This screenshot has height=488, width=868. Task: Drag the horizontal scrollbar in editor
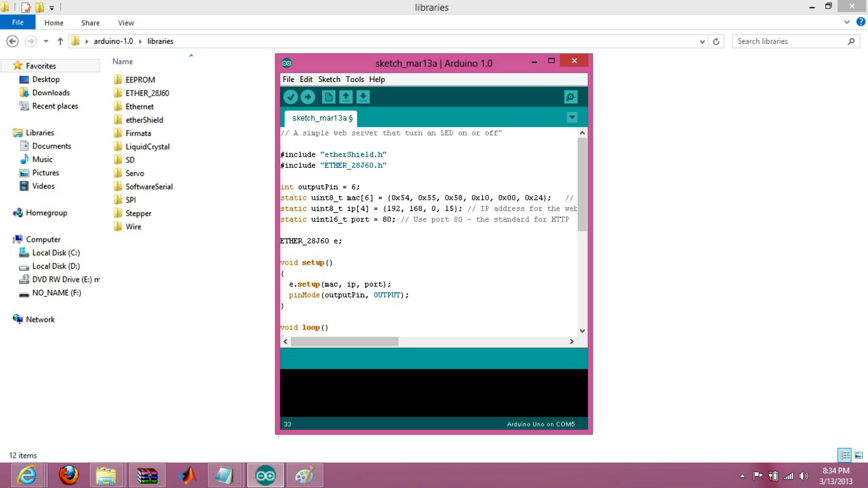[345, 341]
